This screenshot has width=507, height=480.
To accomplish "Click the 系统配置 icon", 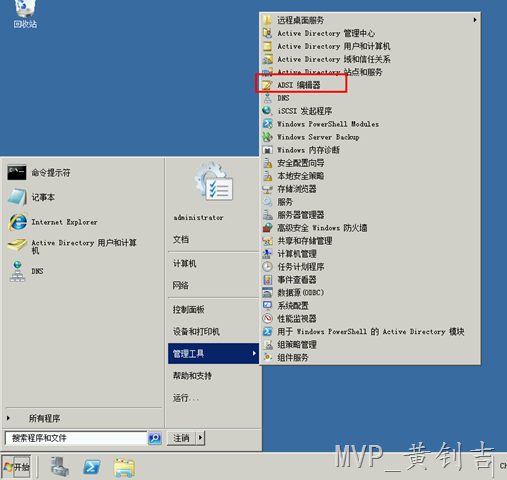I will point(267,305).
